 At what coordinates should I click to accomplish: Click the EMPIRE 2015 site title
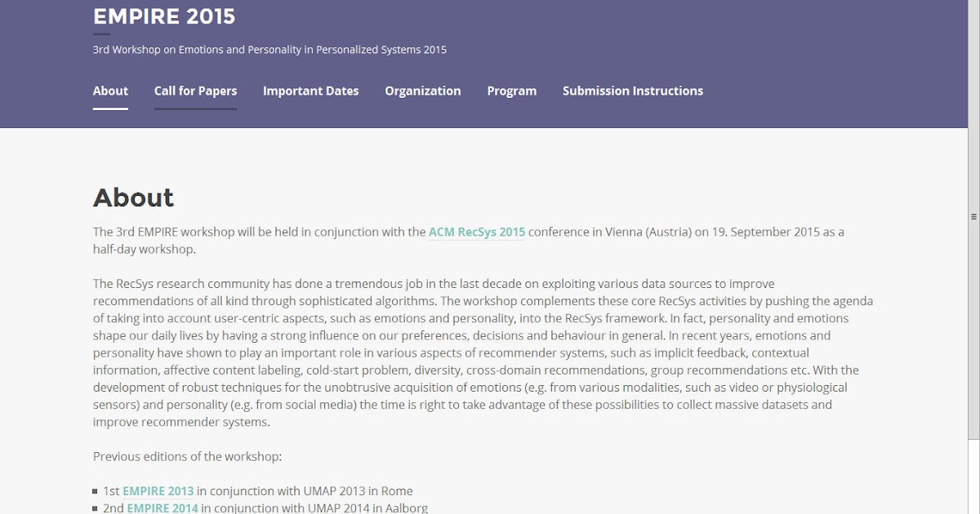163,16
